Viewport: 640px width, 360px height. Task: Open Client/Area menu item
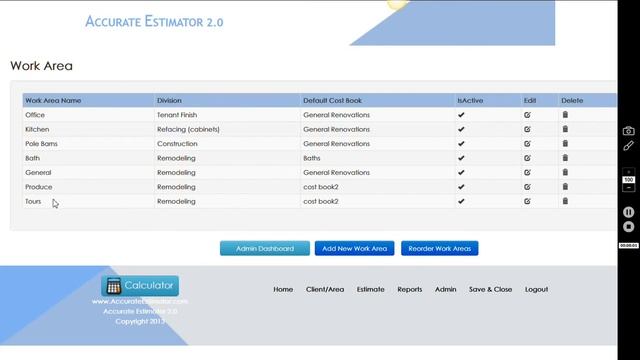(x=325, y=289)
